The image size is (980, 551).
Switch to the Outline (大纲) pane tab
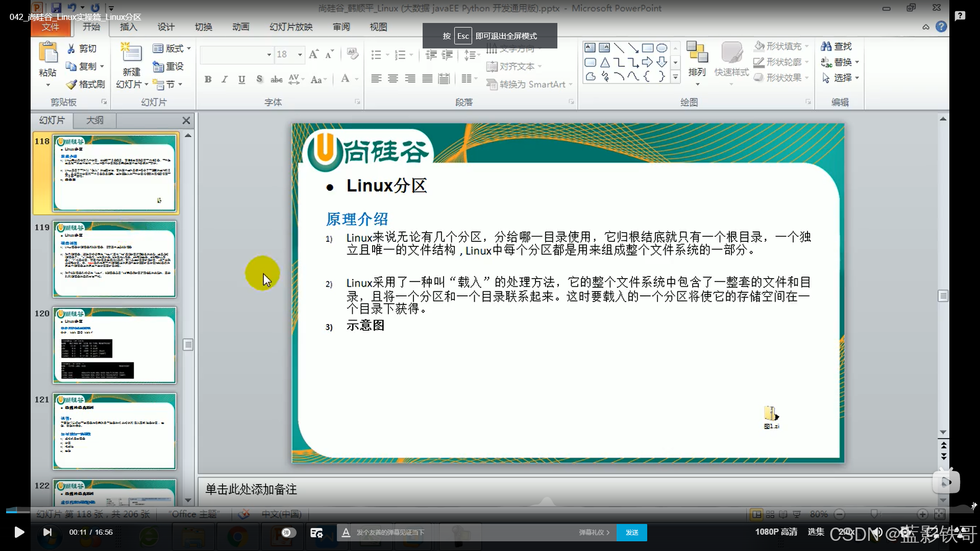[x=94, y=120]
